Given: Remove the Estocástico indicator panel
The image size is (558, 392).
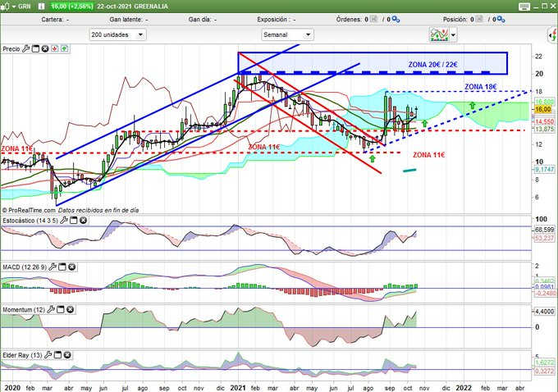Looking at the screenshot, I should pos(83,220).
